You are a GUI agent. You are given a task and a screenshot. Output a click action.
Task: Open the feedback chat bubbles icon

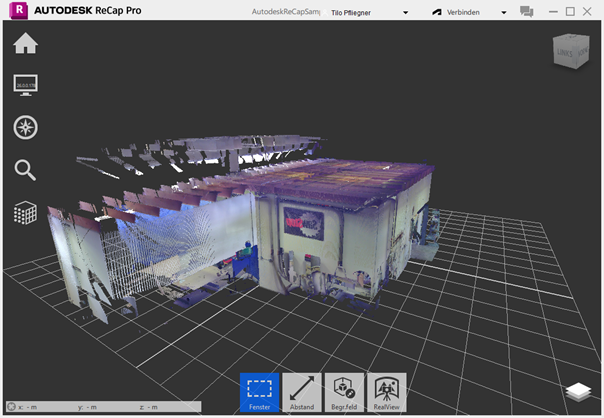527,12
